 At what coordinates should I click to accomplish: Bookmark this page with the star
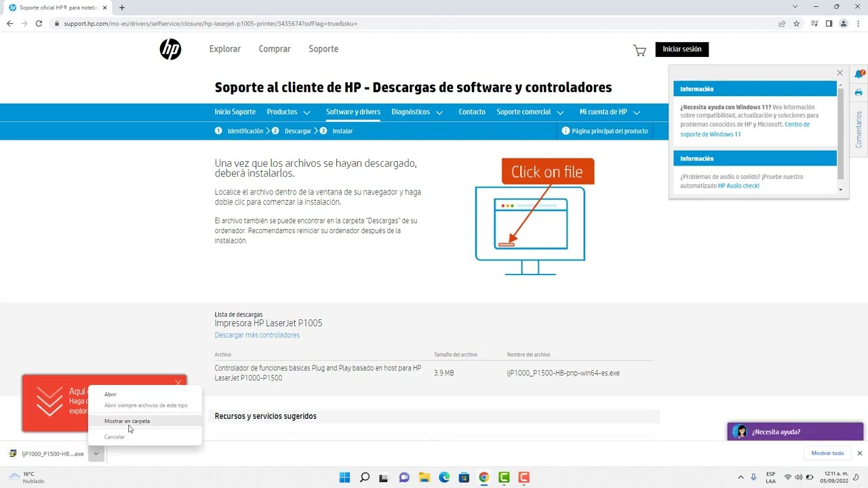click(x=797, y=23)
